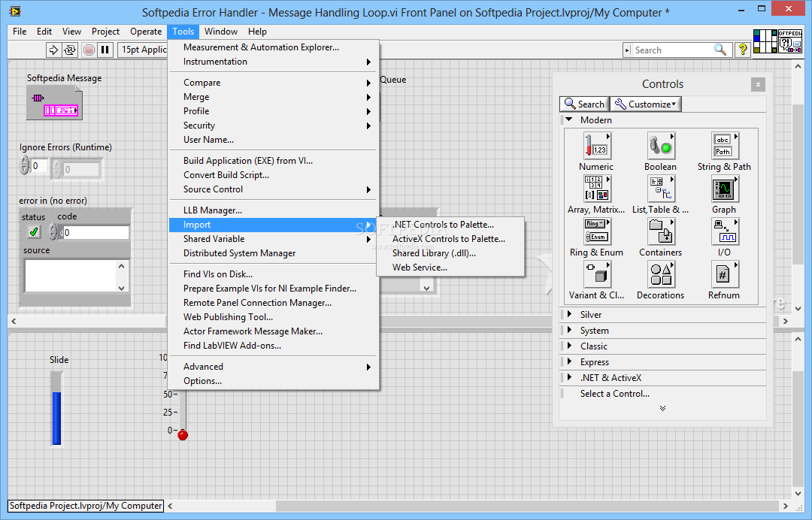This screenshot has height=520, width=812.
Task: Click the context help question mark icon
Action: pyautogui.click(x=743, y=50)
